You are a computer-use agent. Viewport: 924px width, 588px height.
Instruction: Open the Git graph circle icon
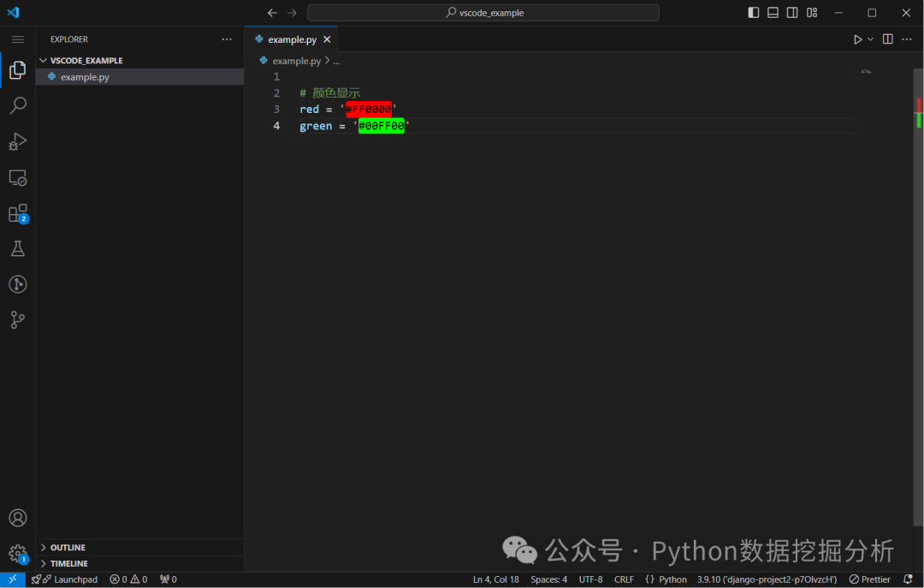point(18,284)
